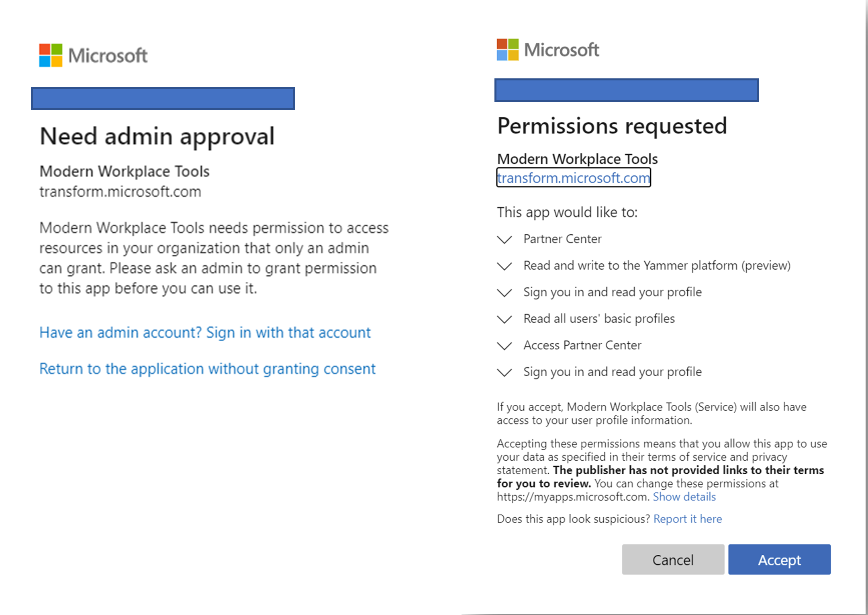
Task: Expand chevron beside Read all users' basic profiles
Action: (x=504, y=319)
